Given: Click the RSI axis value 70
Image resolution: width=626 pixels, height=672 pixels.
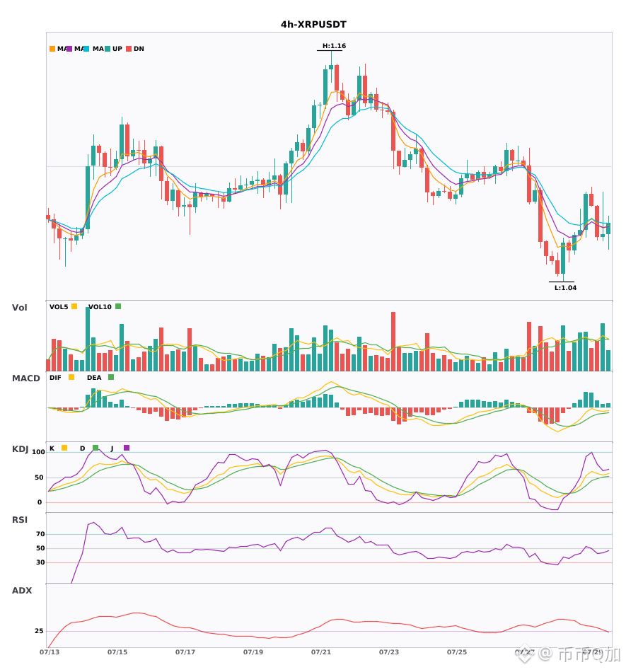Looking at the screenshot, I should (40, 534).
